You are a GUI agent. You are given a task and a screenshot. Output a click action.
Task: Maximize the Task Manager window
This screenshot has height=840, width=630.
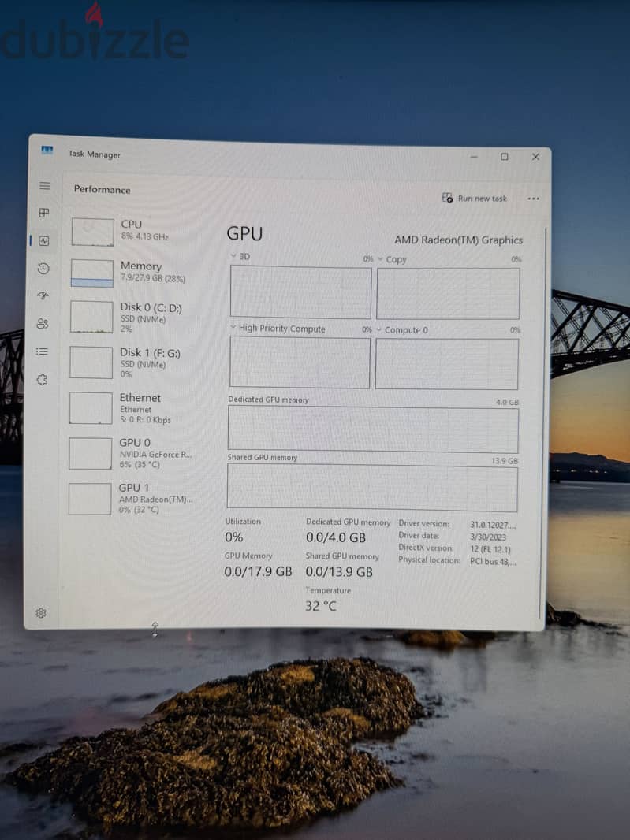505,157
